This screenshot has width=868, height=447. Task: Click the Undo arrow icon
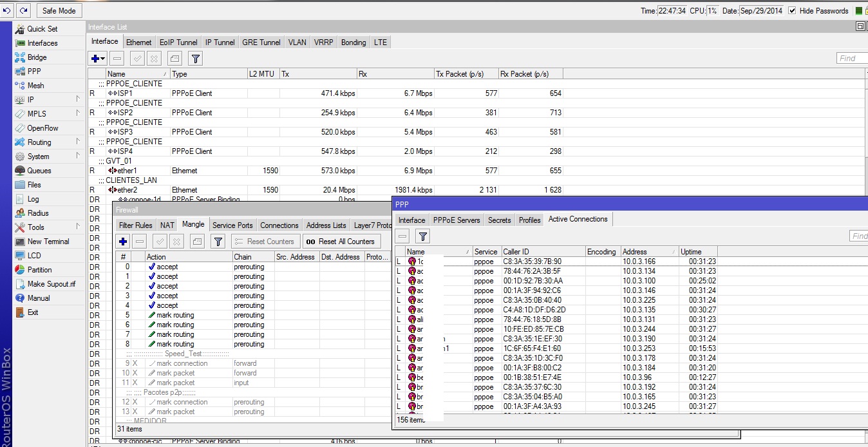click(x=7, y=10)
